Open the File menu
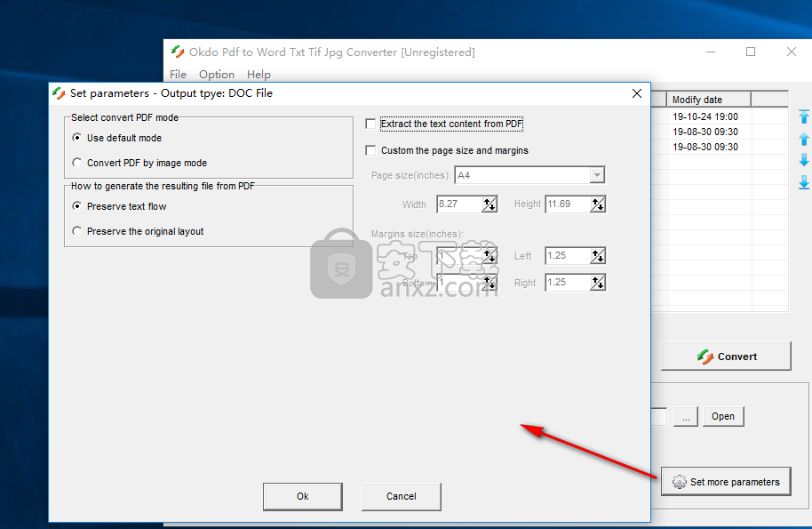 [x=179, y=75]
